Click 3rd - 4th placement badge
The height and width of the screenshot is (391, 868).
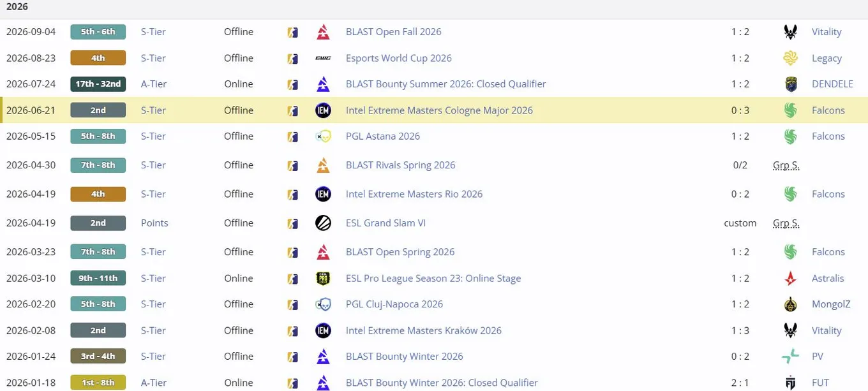(98, 357)
